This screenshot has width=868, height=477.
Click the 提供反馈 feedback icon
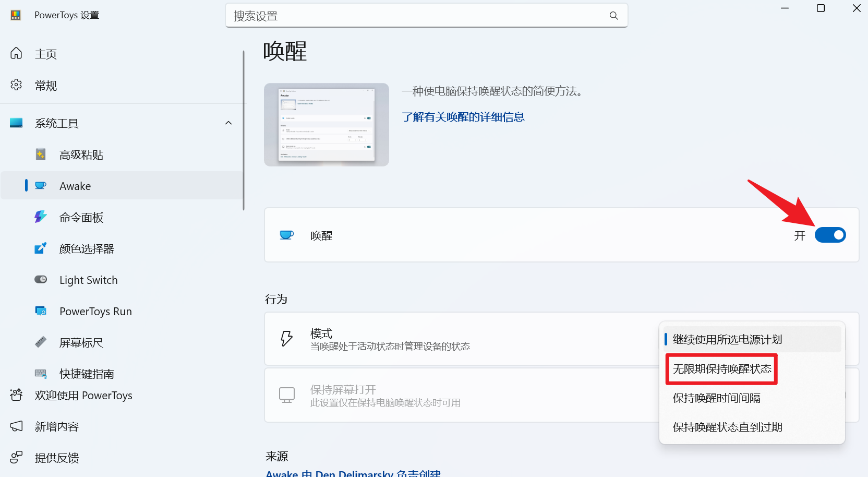tap(16, 457)
